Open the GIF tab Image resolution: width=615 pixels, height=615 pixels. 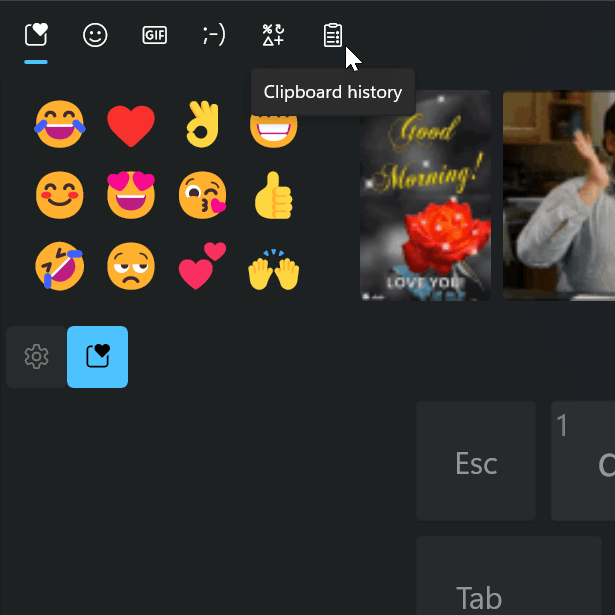(x=155, y=35)
